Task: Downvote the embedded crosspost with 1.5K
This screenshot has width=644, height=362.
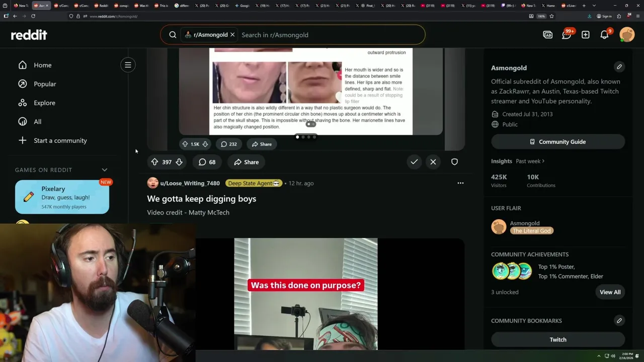Action: (x=205, y=144)
